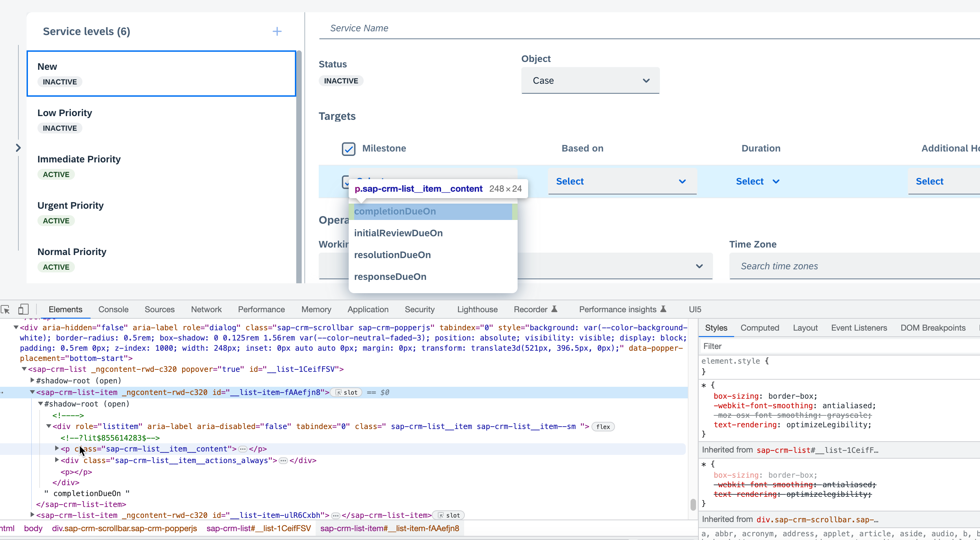Click the body breadcrumb in DevTools
Screen dimensions: 980x540
click(33, 528)
